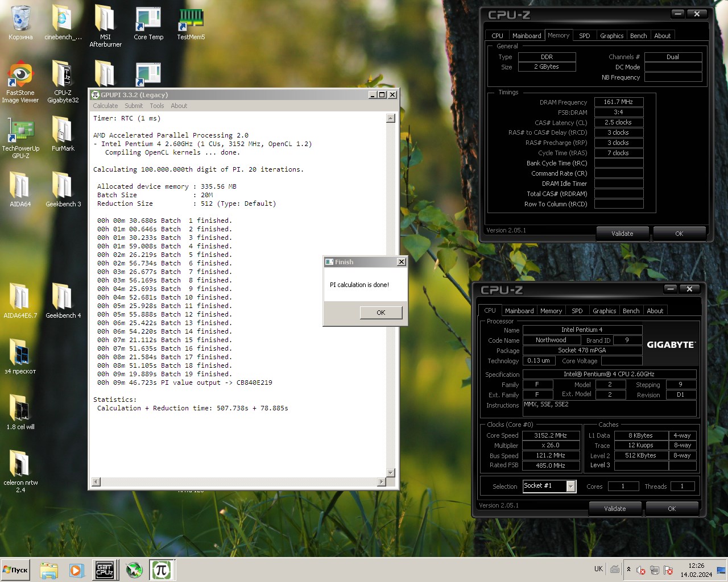Image resolution: width=728 pixels, height=582 pixels.
Task: Click OK in upper CPU-Z Memory window
Action: 679,234
